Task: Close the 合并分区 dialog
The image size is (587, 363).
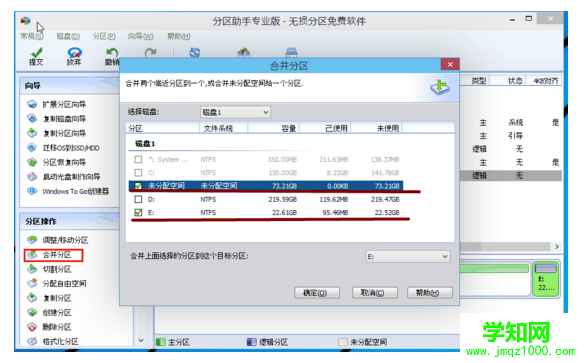Action: (450, 64)
